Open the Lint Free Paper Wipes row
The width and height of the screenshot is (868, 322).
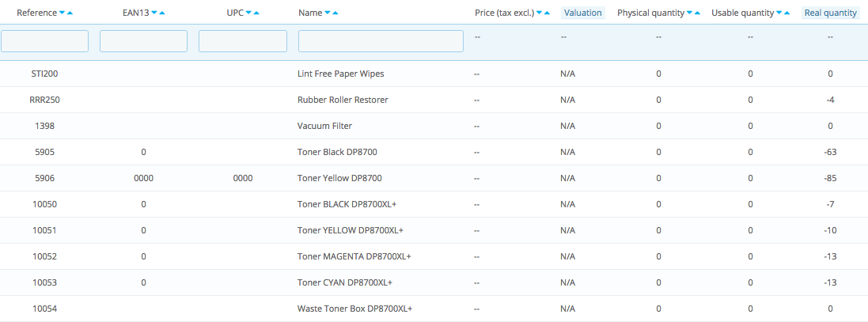(434, 74)
